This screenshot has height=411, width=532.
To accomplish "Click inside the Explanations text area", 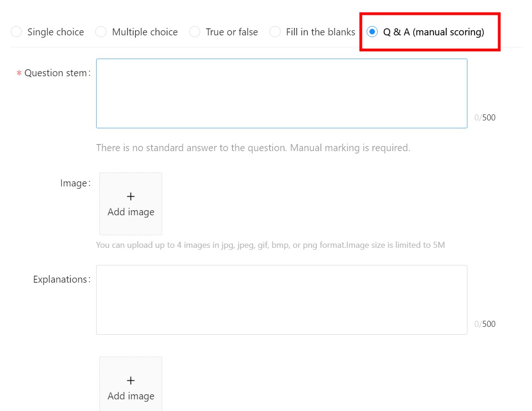I will (x=282, y=300).
